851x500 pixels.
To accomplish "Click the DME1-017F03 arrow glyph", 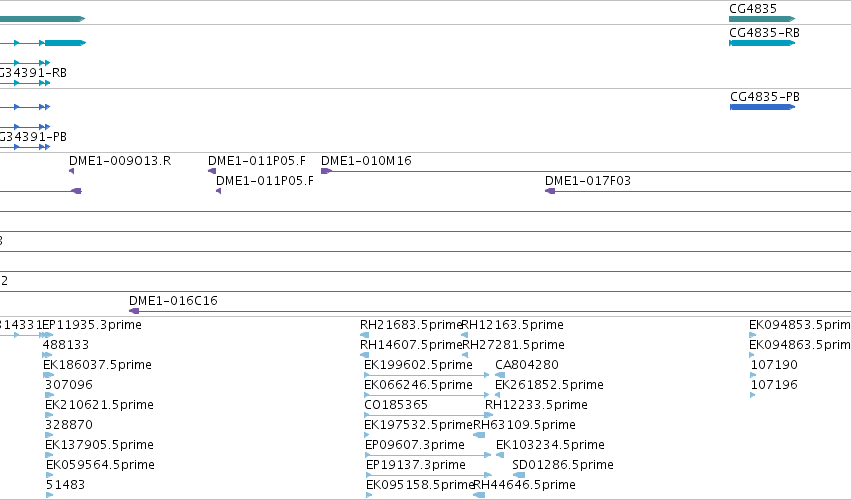I will coord(550,191).
